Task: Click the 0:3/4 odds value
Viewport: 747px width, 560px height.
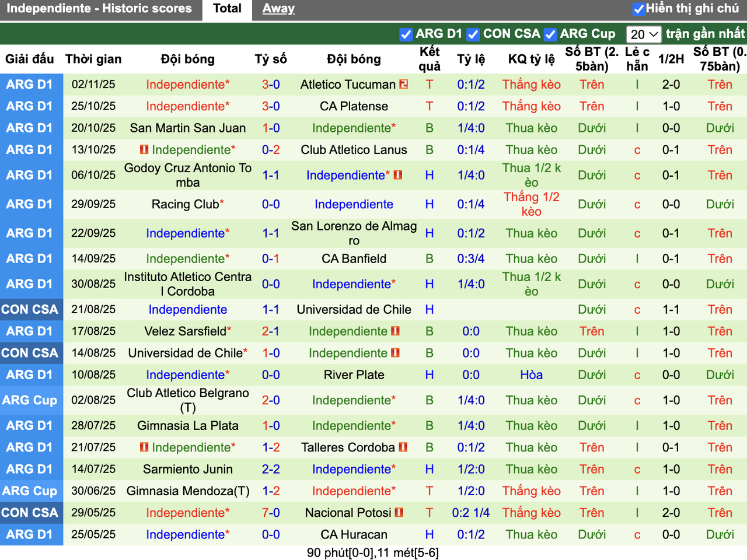Action: tap(471, 258)
